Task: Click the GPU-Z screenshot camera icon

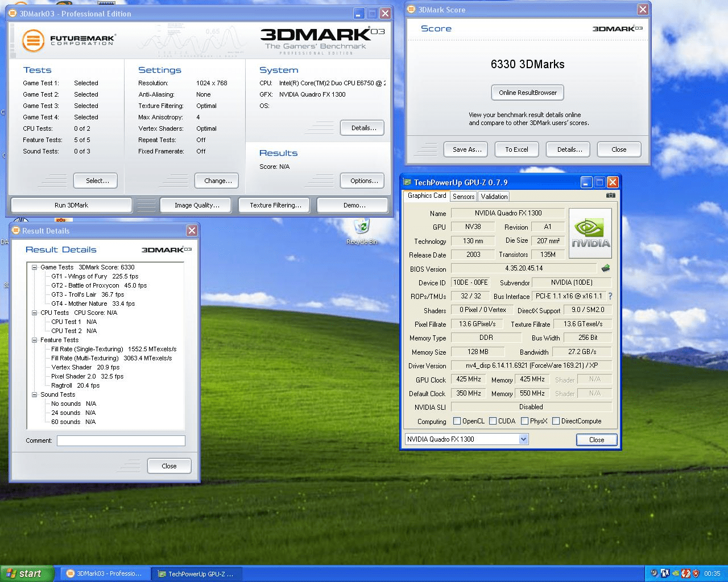Action: coord(610,196)
